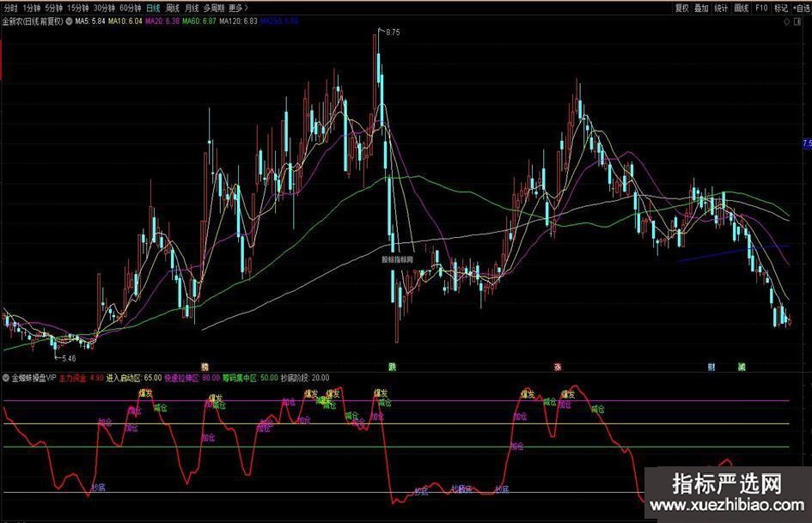This screenshot has height=523, width=812.
Task: Select the 5分钟 period tab
Action: click(x=54, y=8)
